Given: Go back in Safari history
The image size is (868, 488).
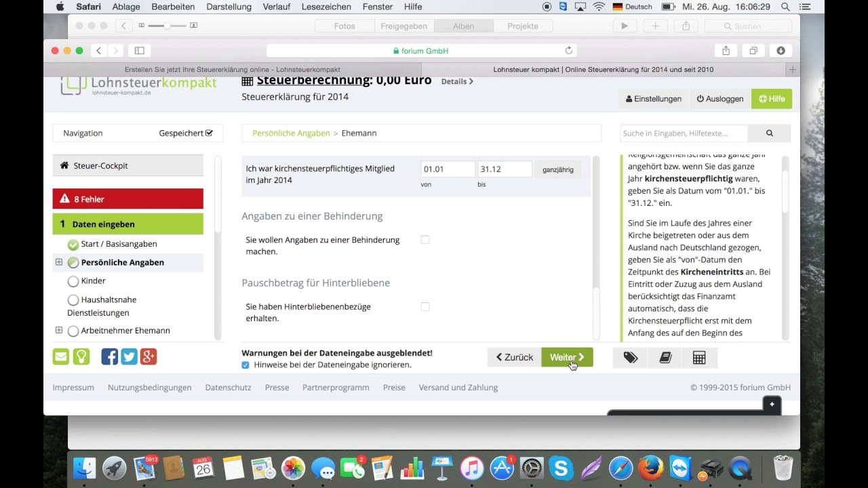Looking at the screenshot, I should pyautogui.click(x=99, y=51).
